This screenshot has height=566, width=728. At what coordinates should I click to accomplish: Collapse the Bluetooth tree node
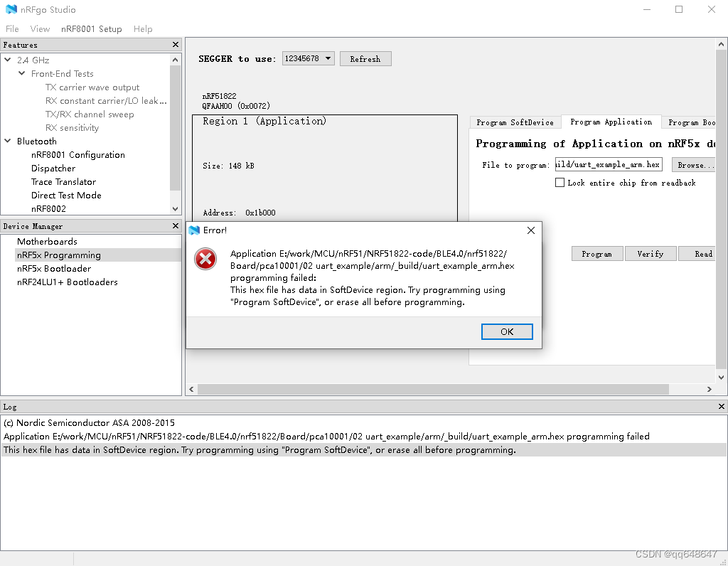(x=7, y=141)
